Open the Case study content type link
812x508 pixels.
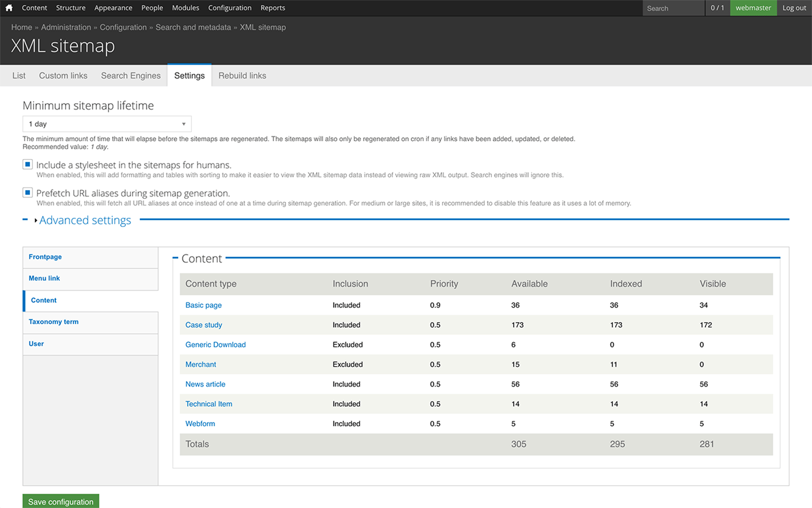click(x=204, y=325)
